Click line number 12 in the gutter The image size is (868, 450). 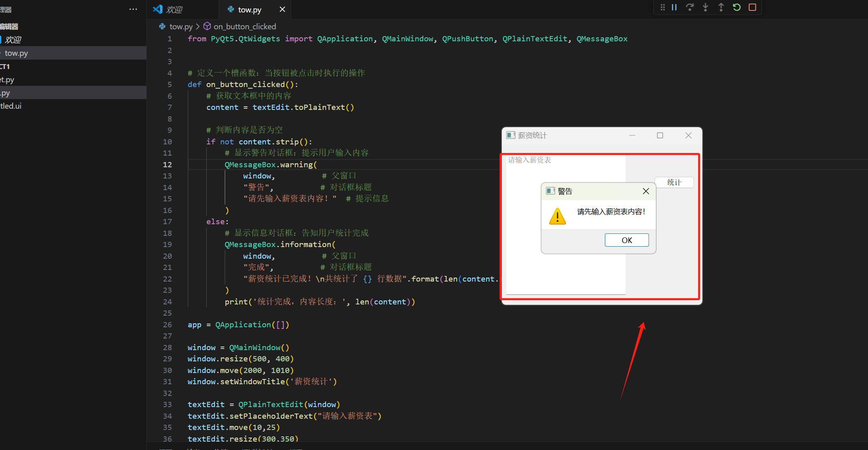point(167,164)
